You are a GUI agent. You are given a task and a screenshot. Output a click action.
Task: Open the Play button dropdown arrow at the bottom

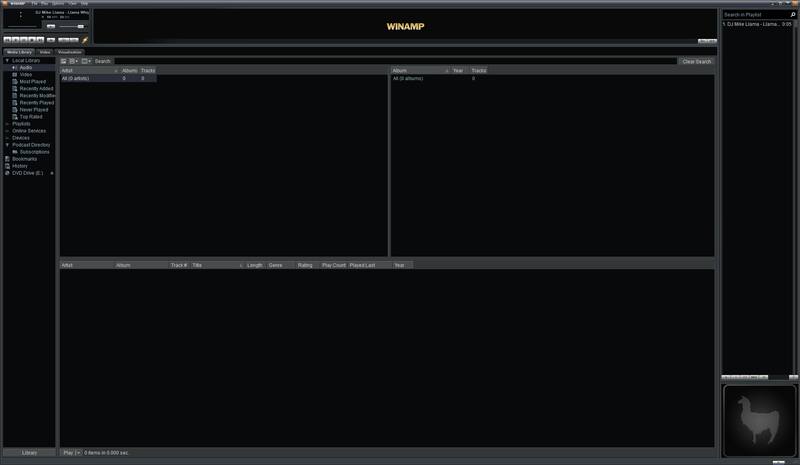pyautogui.click(x=78, y=453)
